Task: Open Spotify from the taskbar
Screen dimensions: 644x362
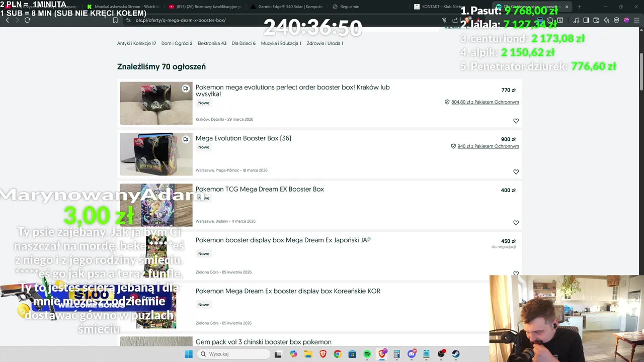Action: [x=367, y=354]
